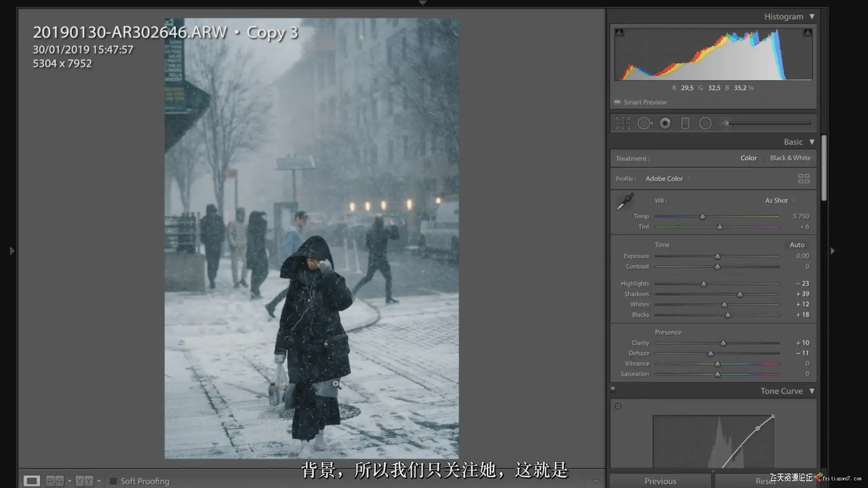The height and width of the screenshot is (488, 868).
Task: Switch to Loupe view mode
Action: coord(32,481)
